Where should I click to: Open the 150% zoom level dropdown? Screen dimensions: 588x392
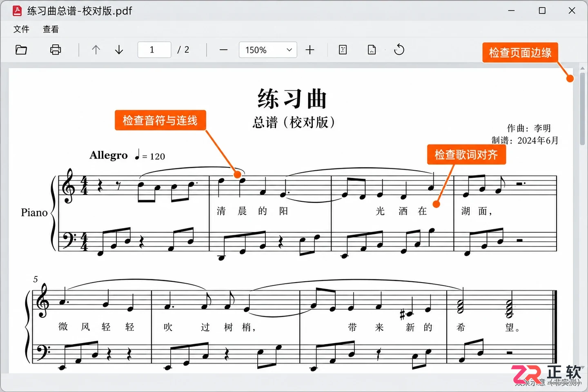(268, 50)
